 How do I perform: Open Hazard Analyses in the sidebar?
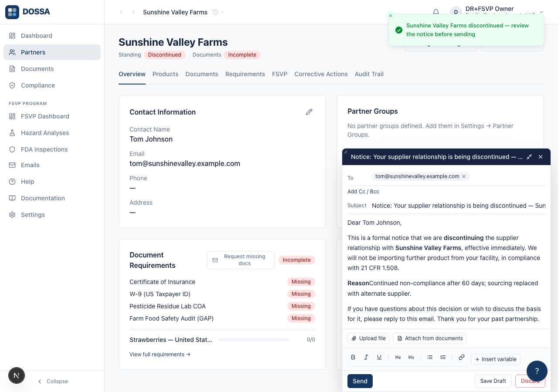(52, 133)
